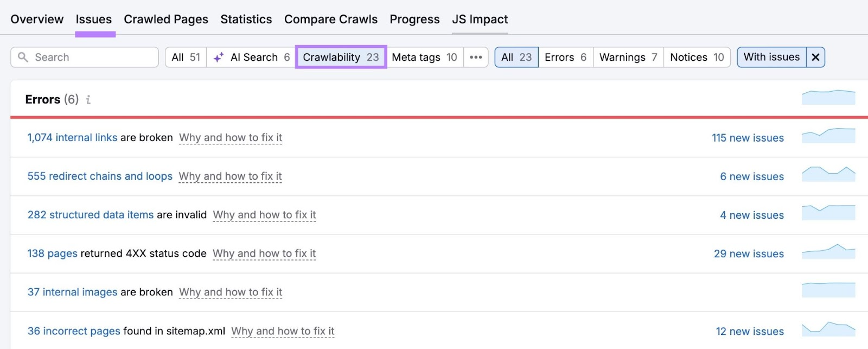Select the Crawlability filter
Viewport: 868px width, 349px height.
point(341,56)
